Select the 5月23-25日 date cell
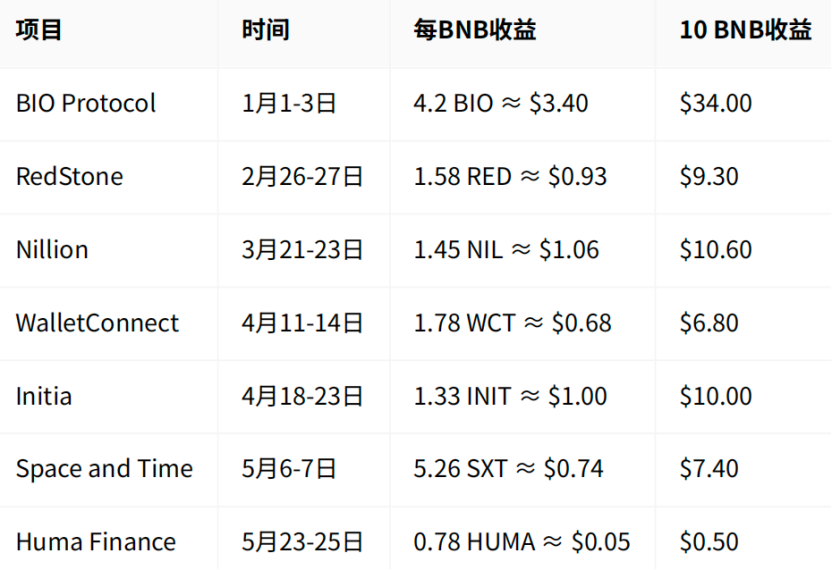This screenshot has height=570, width=832. [303, 542]
